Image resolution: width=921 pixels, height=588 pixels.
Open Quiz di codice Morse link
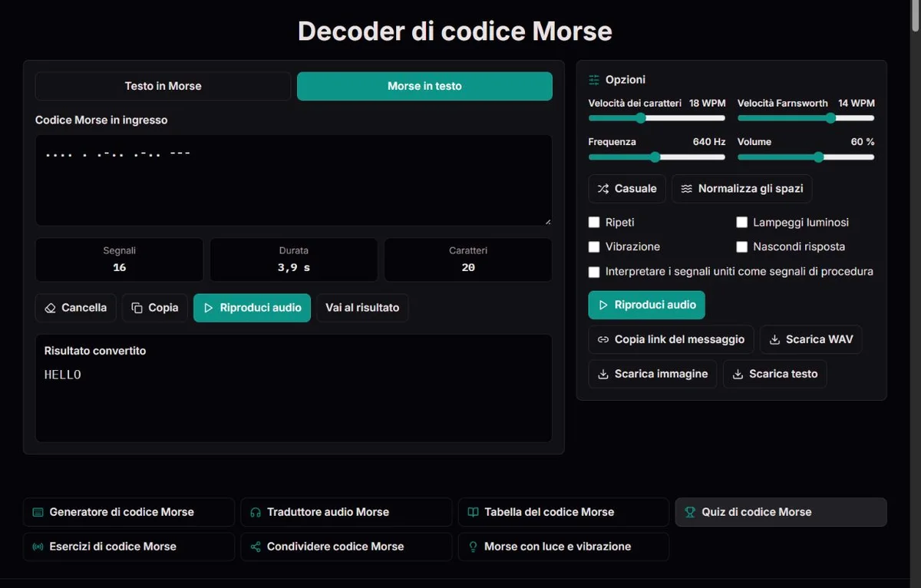pos(781,512)
